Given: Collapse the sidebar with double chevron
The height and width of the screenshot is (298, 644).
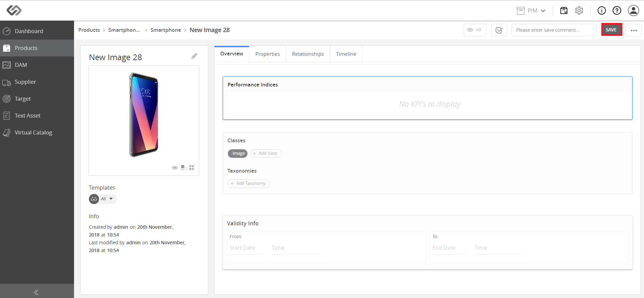Looking at the screenshot, I should point(36,292).
